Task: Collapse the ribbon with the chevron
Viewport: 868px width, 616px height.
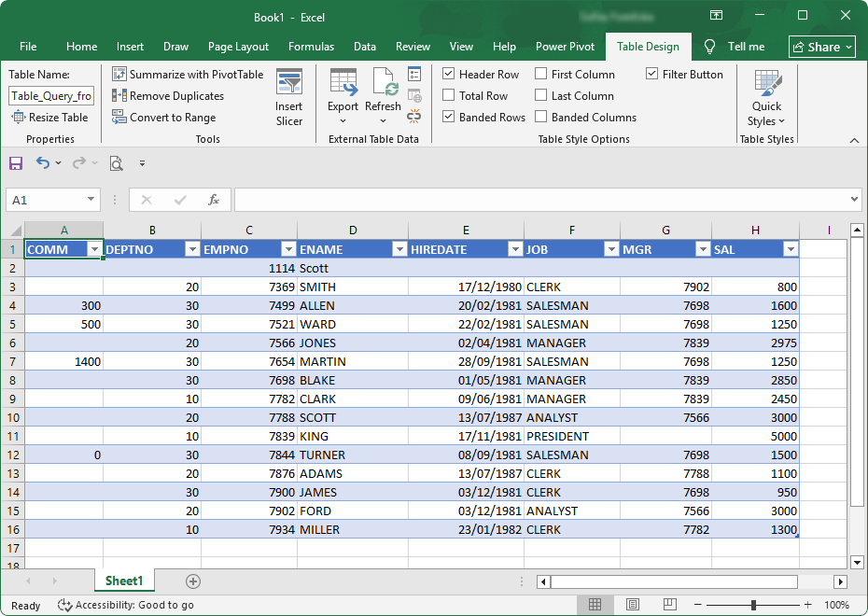Action: tap(854, 141)
